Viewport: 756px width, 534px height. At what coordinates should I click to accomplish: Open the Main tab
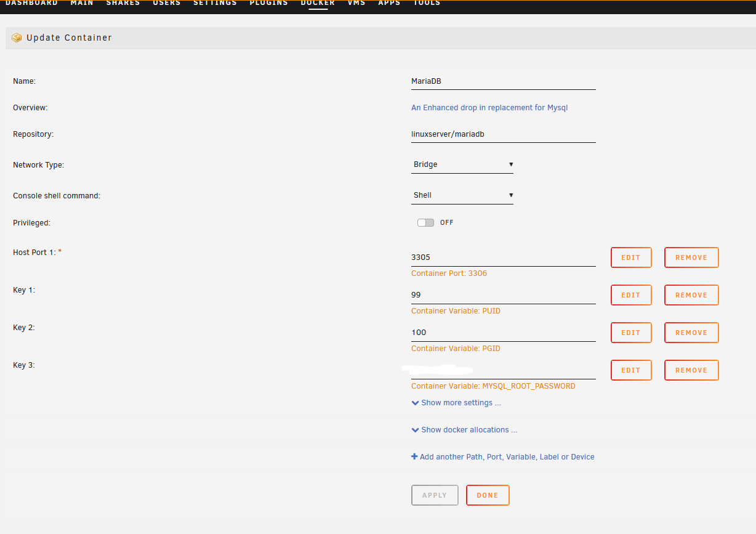(82, 3)
